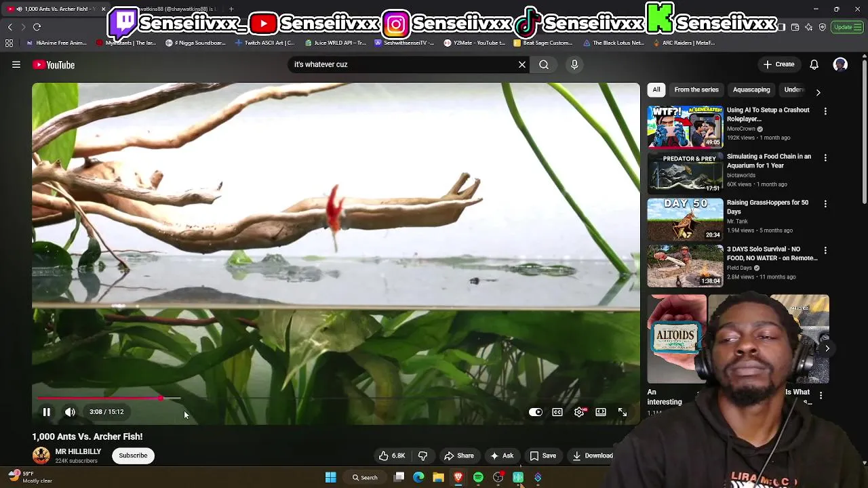Screen dimensions: 868x488
Task: Open a new browser tab
Action: click(231, 9)
